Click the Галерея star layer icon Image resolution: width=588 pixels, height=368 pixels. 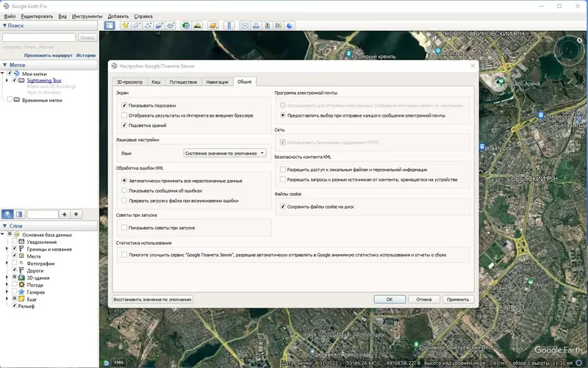(22, 292)
